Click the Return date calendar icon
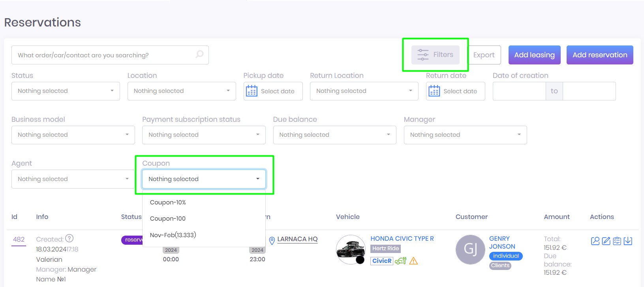 (x=434, y=91)
